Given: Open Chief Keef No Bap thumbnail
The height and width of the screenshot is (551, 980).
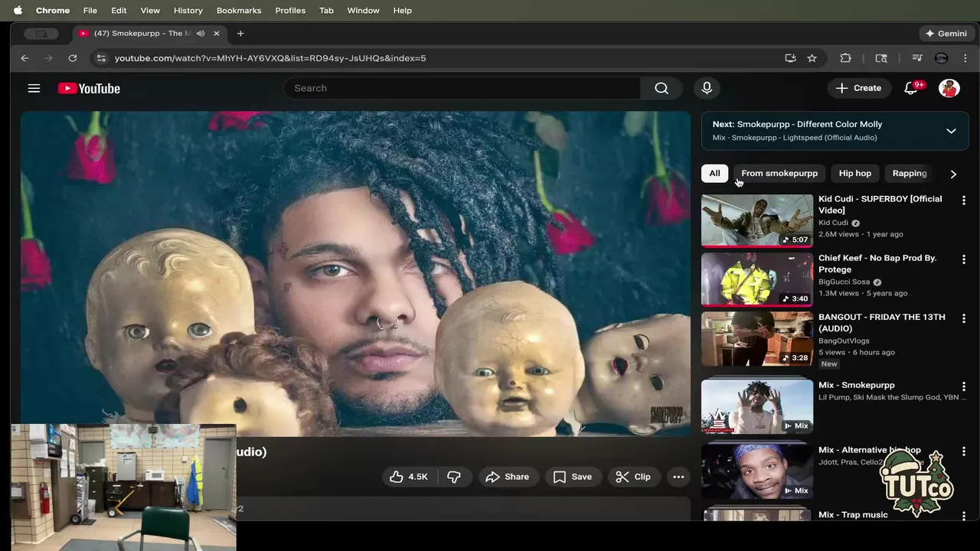Looking at the screenshot, I should click(x=757, y=279).
